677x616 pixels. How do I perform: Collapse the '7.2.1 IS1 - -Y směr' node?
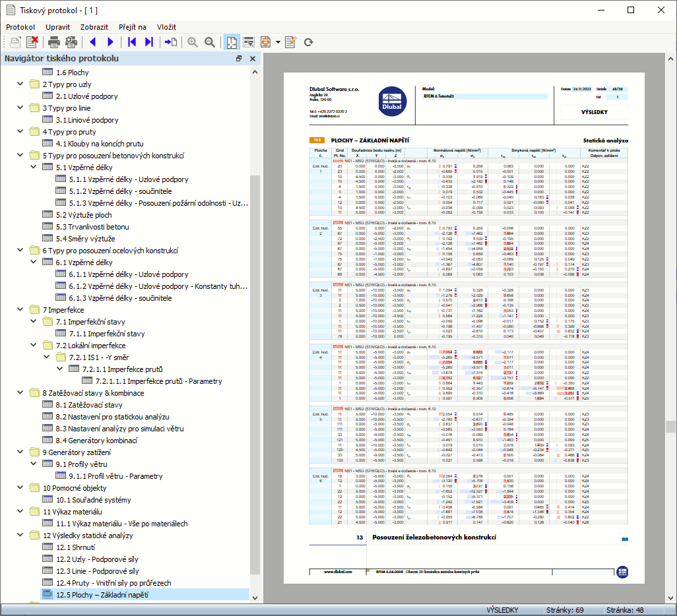(47, 357)
